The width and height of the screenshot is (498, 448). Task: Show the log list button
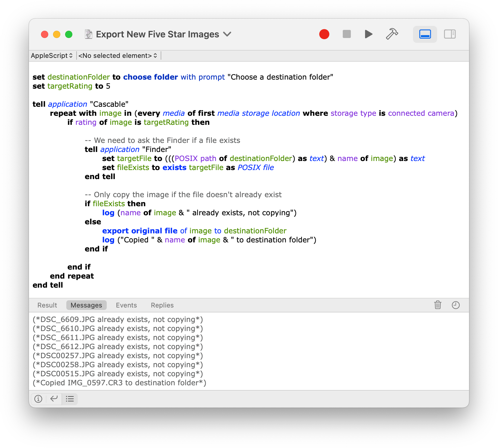click(70, 399)
